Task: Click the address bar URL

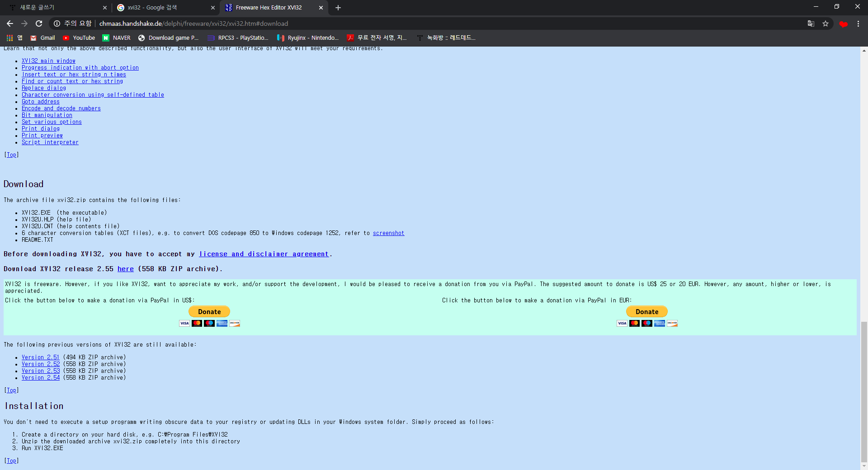Action: point(193,23)
